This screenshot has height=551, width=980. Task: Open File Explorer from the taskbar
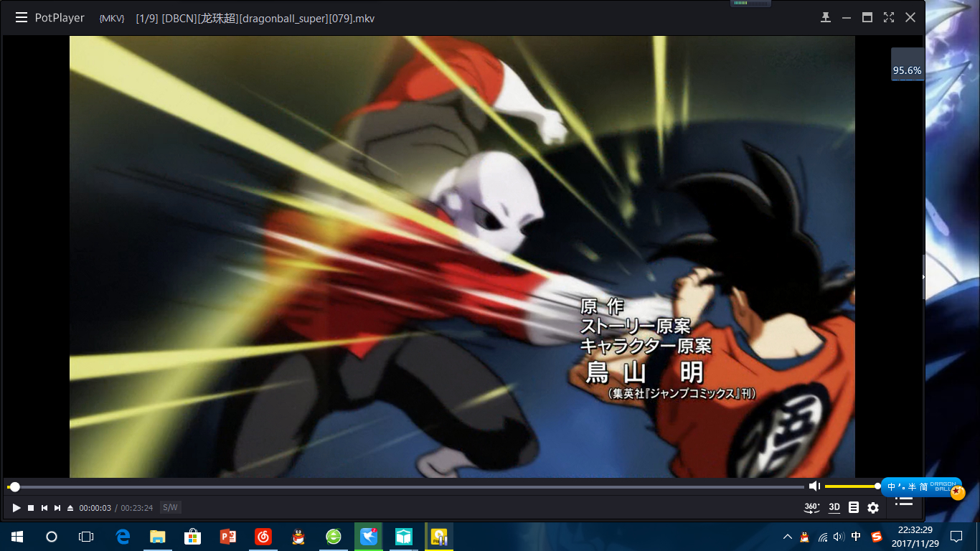point(158,537)
